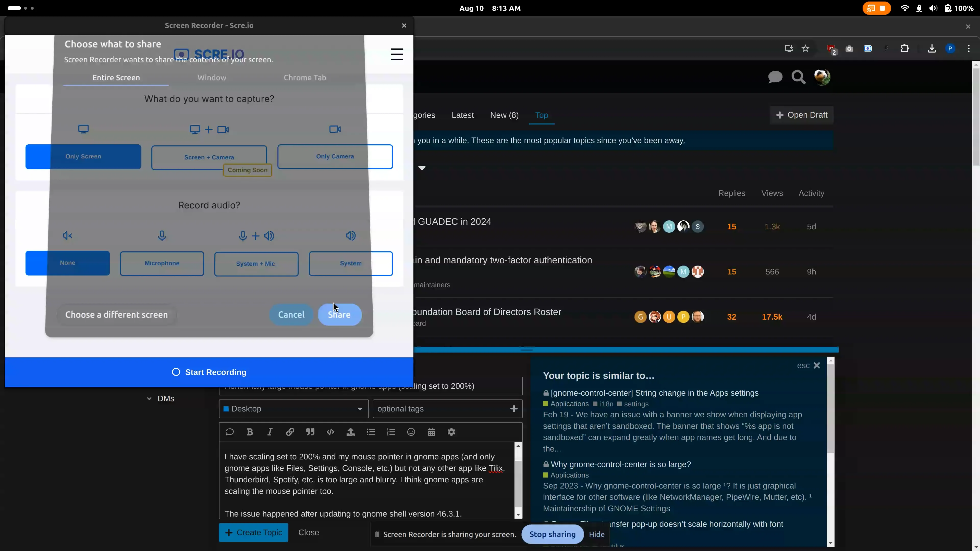Click Close link in composer

tap(309, 532)
